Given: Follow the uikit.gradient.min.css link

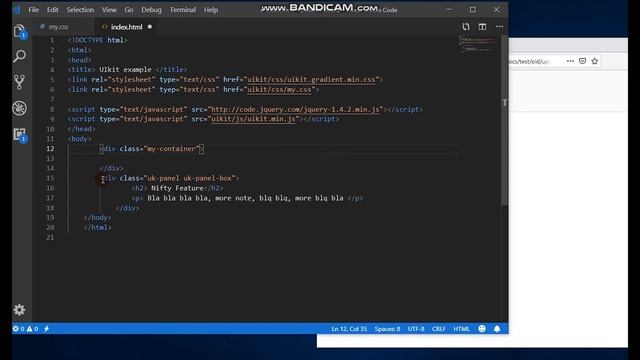Looking at the screenshot, I should 311,80.
